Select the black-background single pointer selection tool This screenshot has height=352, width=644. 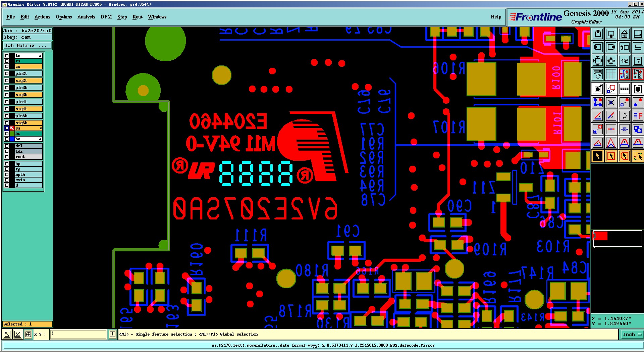click(598, 156)
